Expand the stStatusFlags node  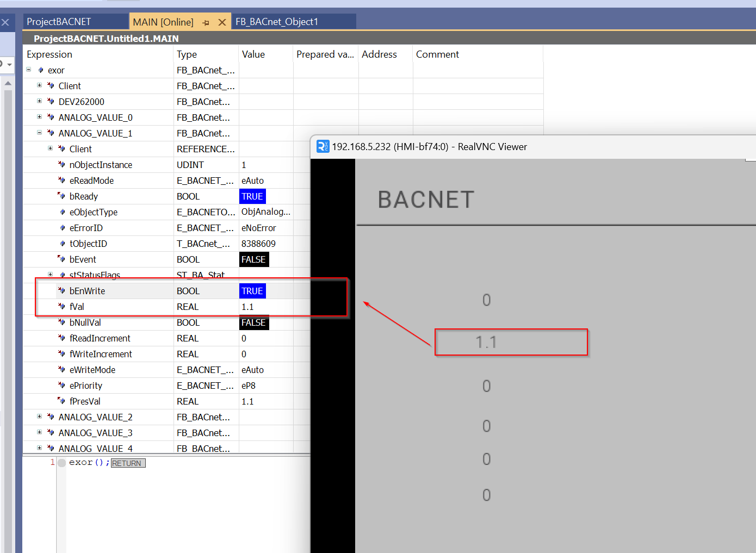[50, 275]
